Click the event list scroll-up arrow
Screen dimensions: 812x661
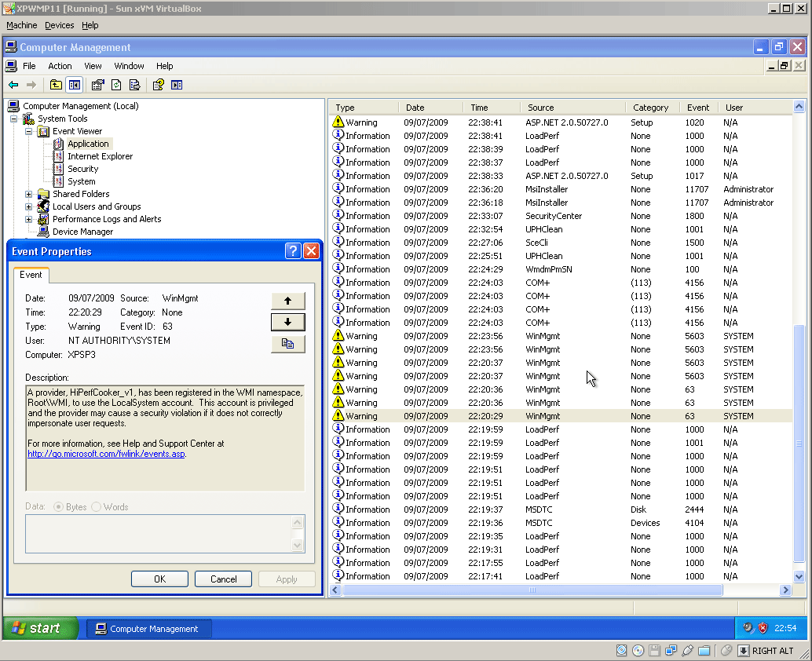click(x=799, y=107)
